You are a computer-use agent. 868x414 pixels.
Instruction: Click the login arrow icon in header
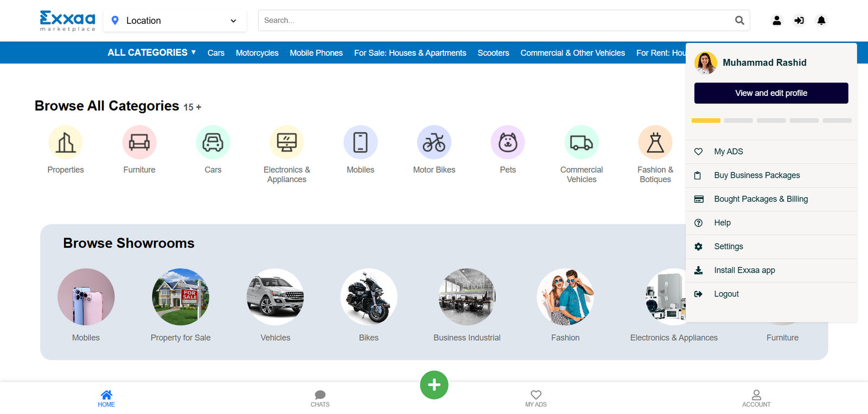799,21
